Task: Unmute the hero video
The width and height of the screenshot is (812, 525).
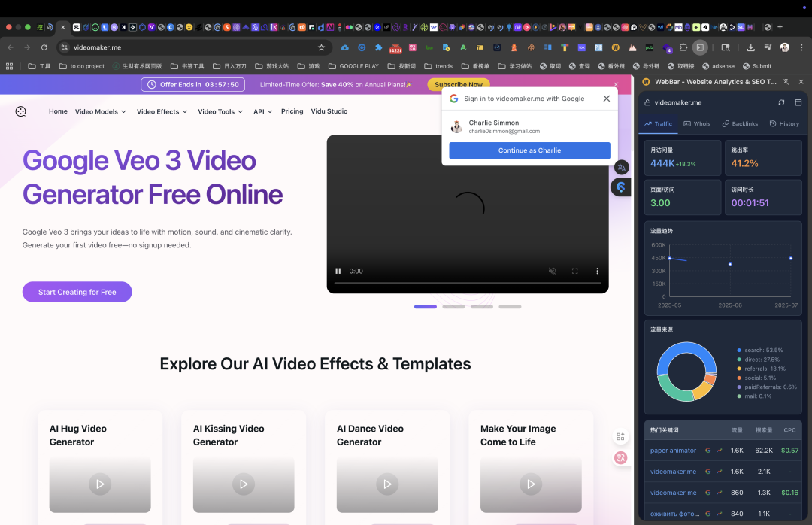Action: click(553, 271)
